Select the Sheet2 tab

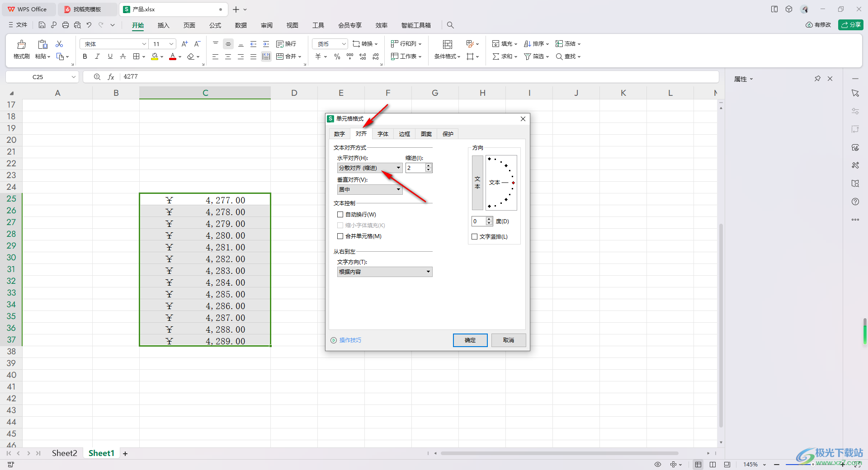coord(64,453)
